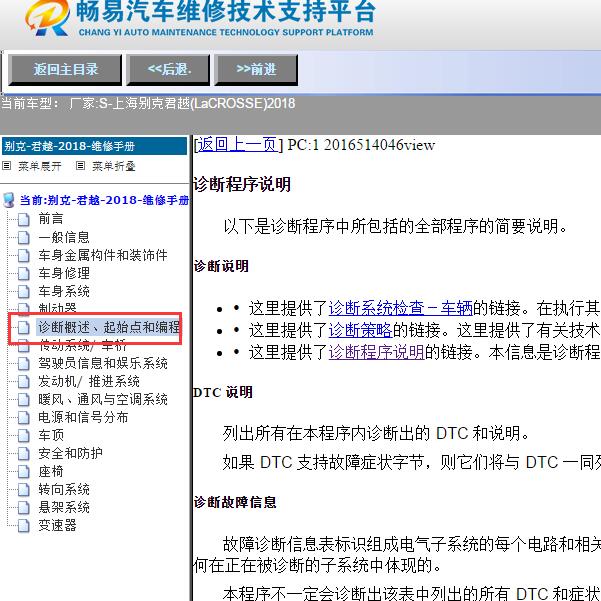This screenshot has width=601, height=601.
Task: Click the page icon beside 诊断概述、起始点和编程
Action: 24,328
